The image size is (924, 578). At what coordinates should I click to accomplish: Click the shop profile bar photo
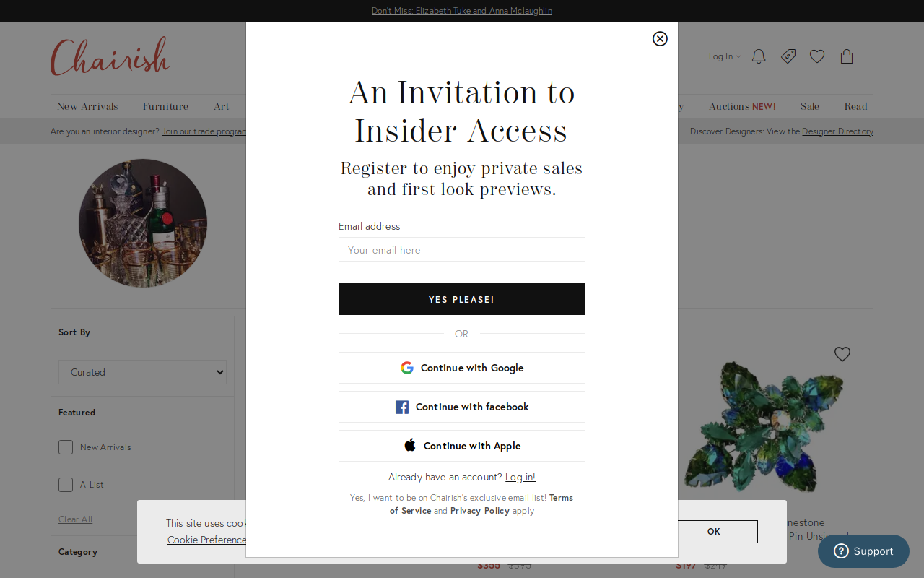[143, 223]
